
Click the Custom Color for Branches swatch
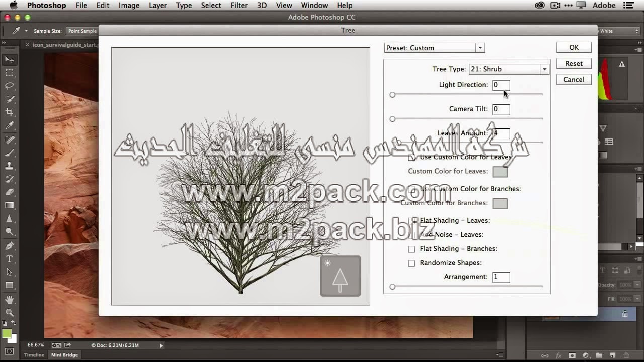[x=500, y=204]
